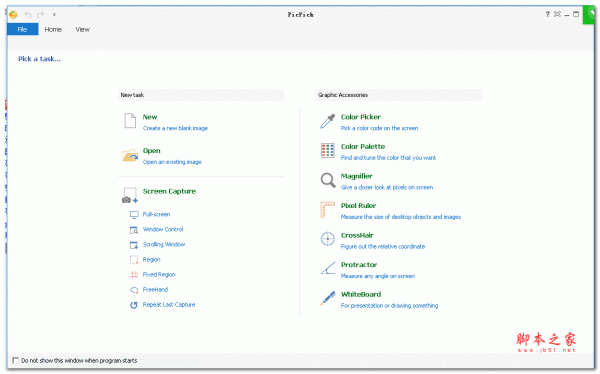Click the Magnifier glass icon
This screenshot has height=374, width=600.
click(328, 180)
